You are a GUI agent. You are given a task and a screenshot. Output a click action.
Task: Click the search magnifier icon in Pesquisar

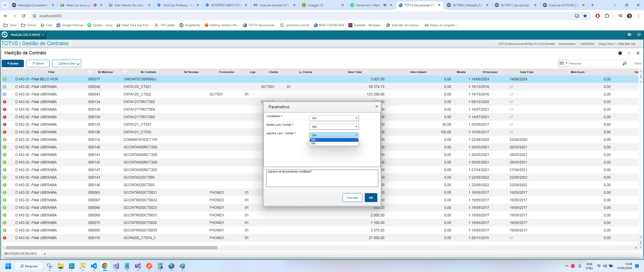click(624, 63)
